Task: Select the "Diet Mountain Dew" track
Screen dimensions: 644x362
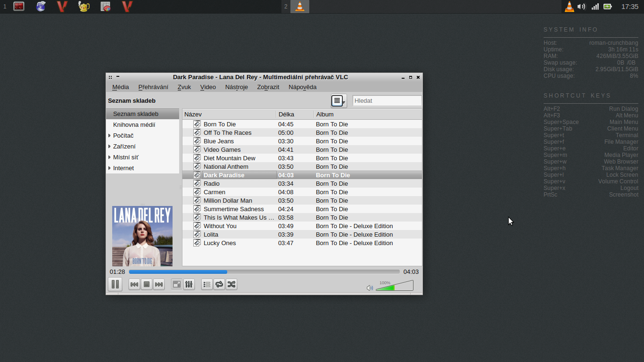Action: [302, 158]
